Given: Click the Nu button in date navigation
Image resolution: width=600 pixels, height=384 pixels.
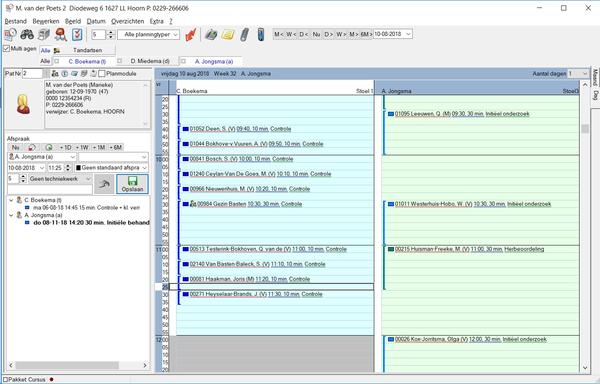Looking at the screenshot, I should [x=316, y=34].
